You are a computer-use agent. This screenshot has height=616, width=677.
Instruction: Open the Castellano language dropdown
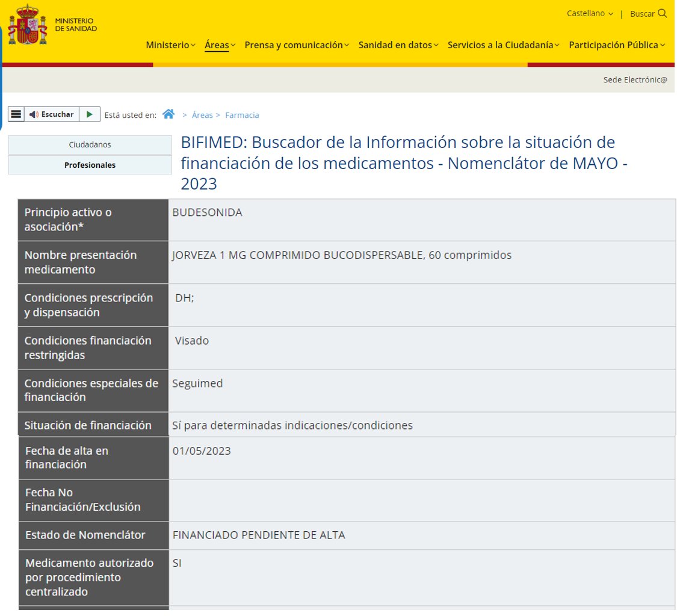[590, 13]
